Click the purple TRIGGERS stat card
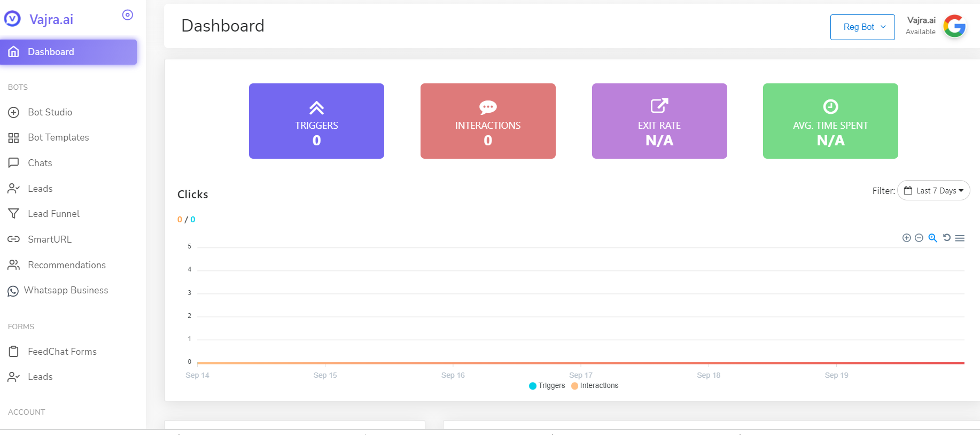980x435 pixels. pos(316,121)
